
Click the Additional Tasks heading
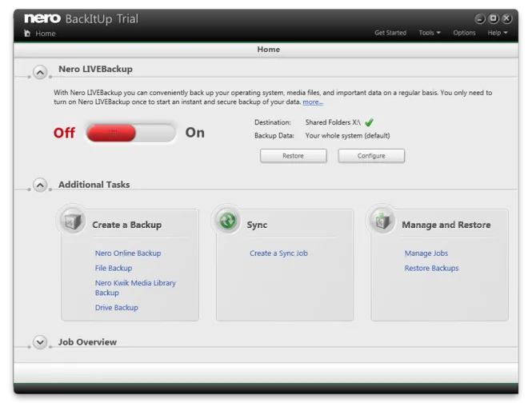(94, 185)
